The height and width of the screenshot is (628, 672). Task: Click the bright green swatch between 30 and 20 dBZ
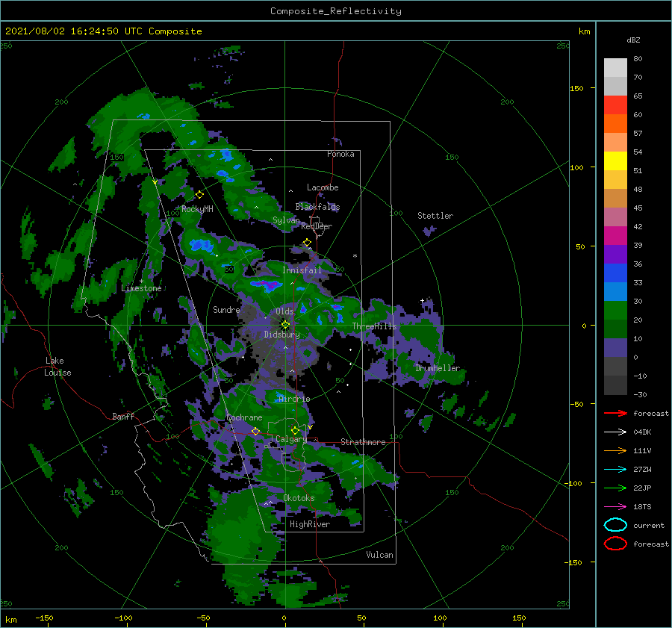[x=615, y=311]
